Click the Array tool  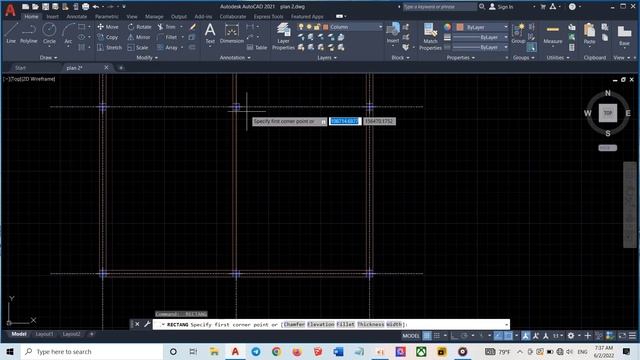pos(167,47)
